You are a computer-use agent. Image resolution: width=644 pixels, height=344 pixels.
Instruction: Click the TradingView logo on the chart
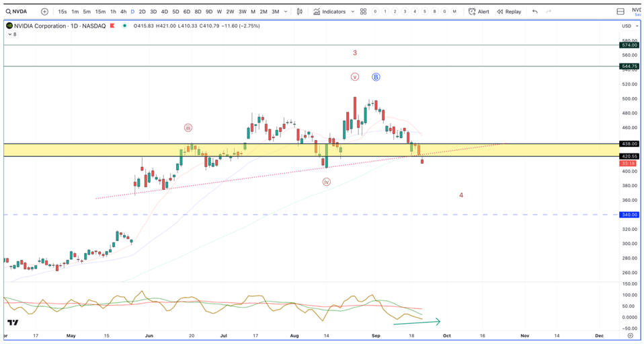click(x=13, y=322)
